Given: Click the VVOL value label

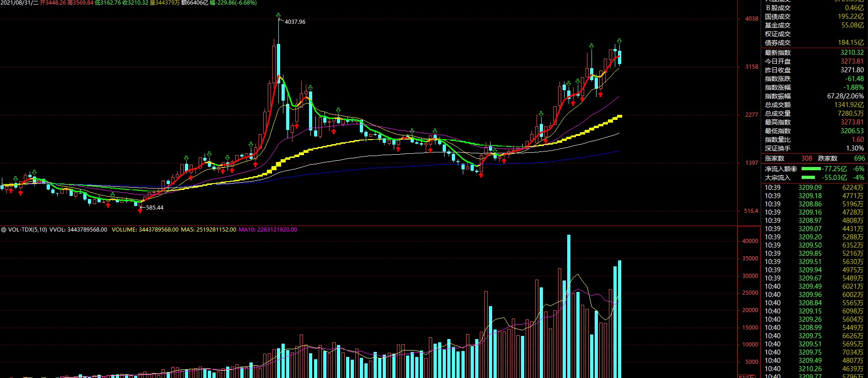Looking at the screenshot, I should [78, 230].
